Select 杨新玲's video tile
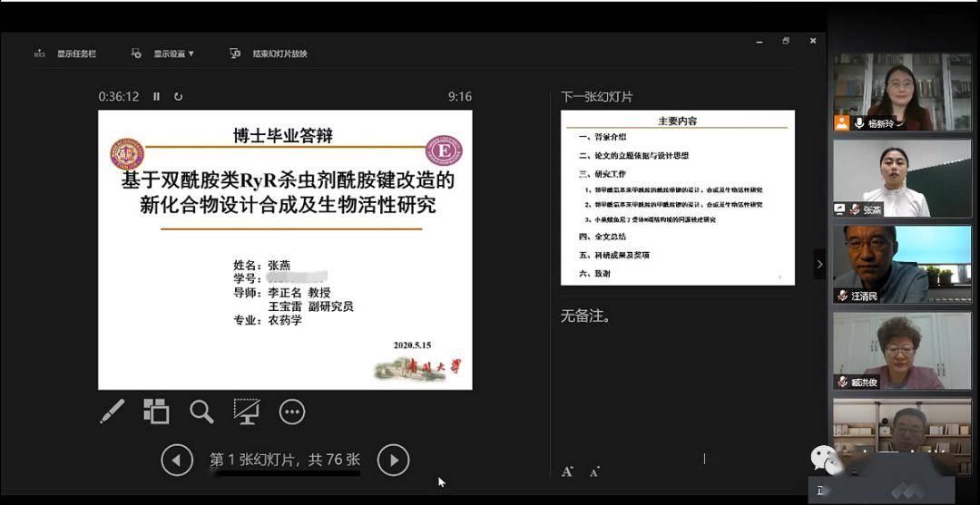Screen dimensions: 980x505 tap(902, 92)
